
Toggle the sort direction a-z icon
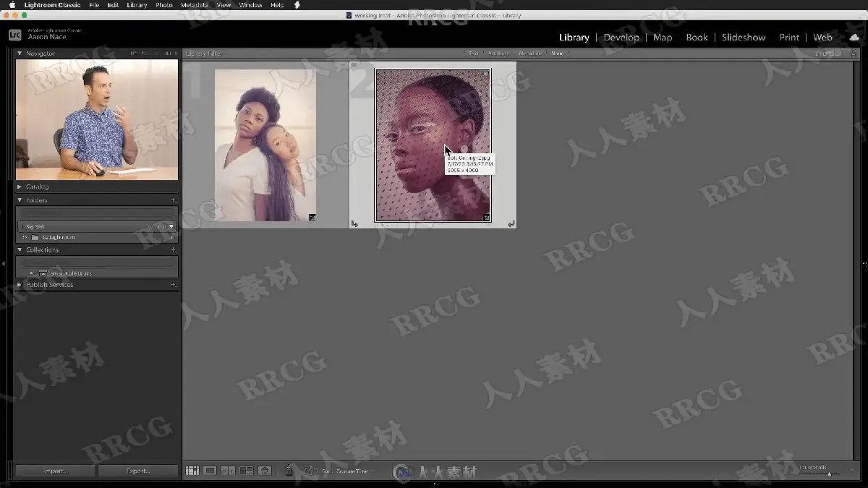click(x=311, y=471)
